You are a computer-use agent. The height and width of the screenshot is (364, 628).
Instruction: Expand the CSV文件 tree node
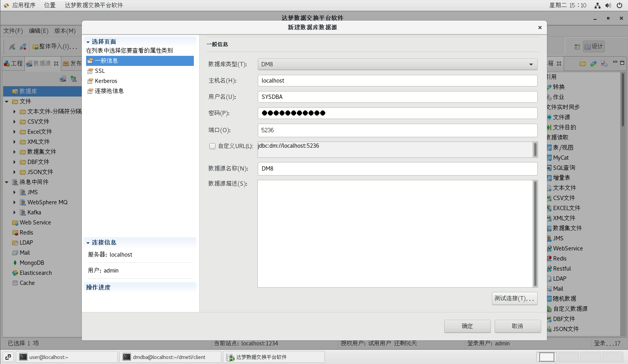click(x=14, y=122)
